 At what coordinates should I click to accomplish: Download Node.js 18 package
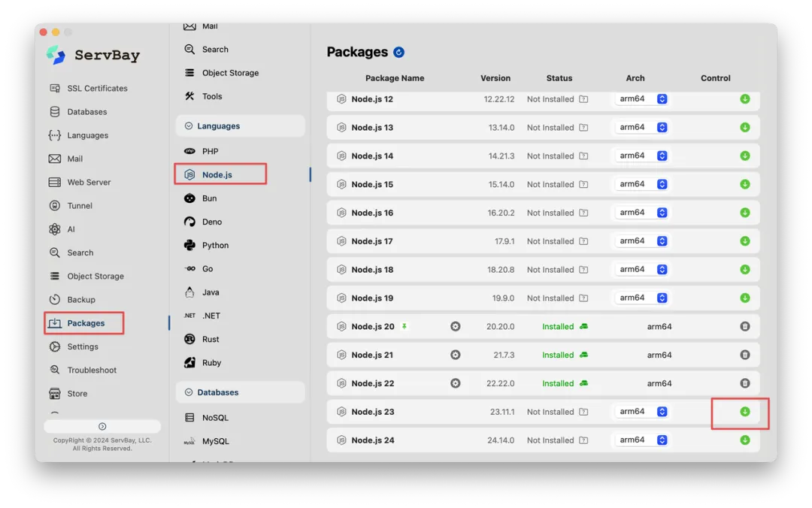coord(744,270)
